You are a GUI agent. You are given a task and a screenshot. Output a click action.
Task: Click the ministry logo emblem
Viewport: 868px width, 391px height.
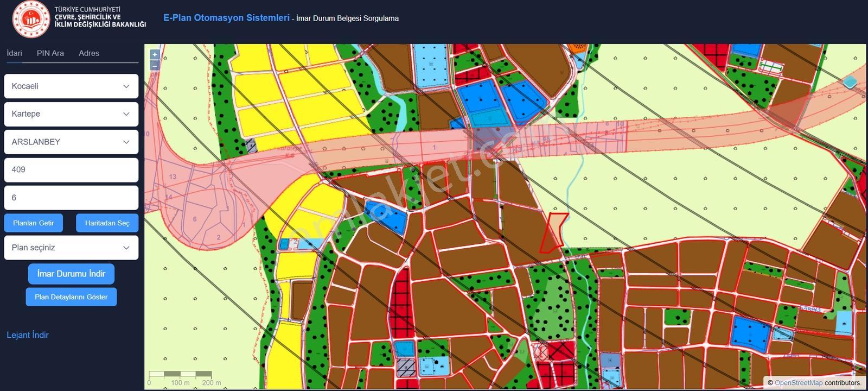click(31, 19)
